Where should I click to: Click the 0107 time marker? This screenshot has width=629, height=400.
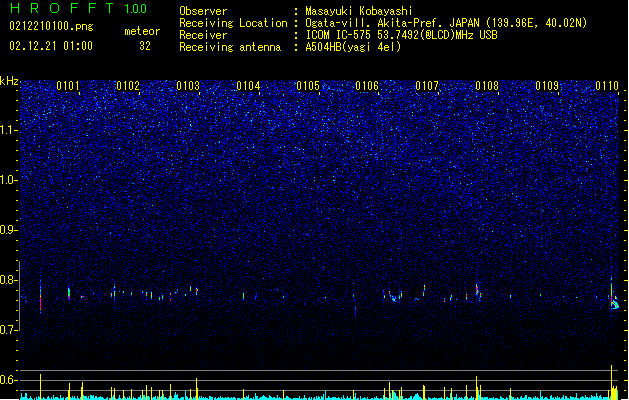click(427, 86)
